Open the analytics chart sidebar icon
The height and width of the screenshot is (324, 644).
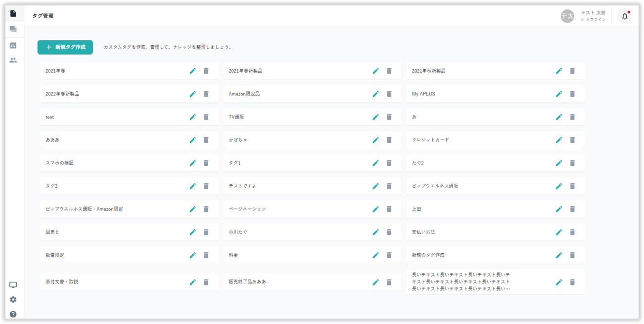pyautogui.click(x=13, y=45)
